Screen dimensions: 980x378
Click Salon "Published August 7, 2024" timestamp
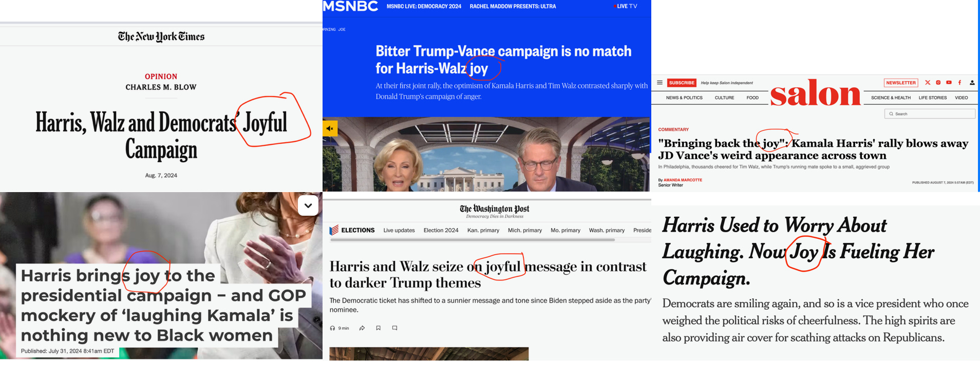coord(943,182)
